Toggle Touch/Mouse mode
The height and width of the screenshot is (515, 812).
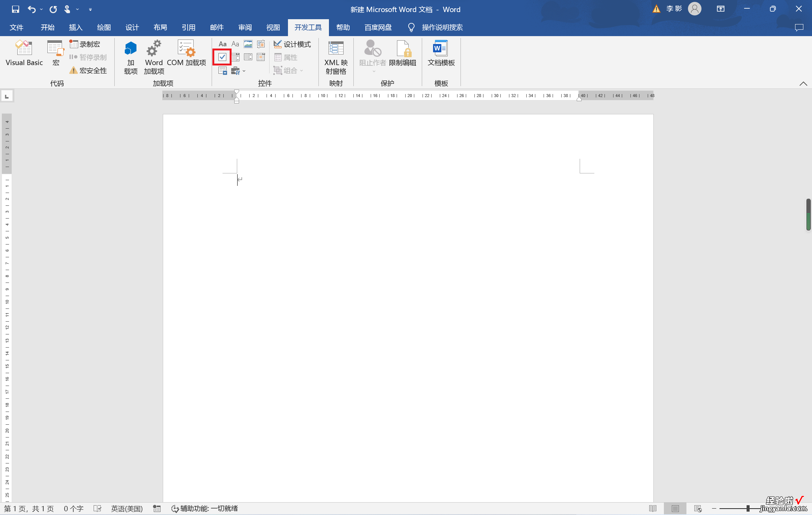pos(67,9)
